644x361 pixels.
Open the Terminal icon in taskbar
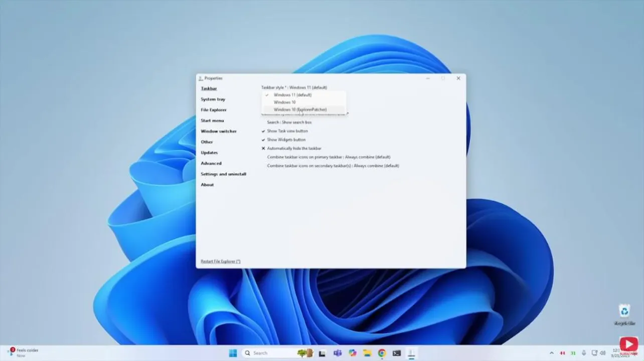397,353
